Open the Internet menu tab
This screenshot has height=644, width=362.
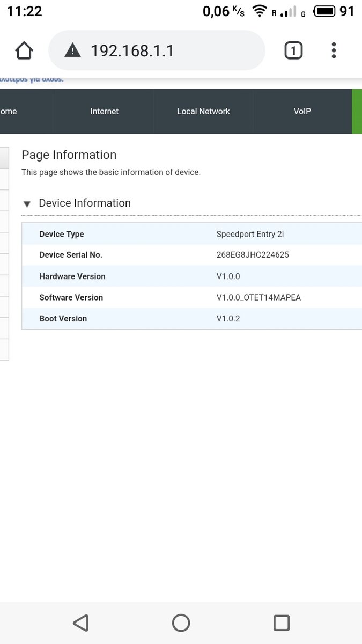click(x=105, y=111)
